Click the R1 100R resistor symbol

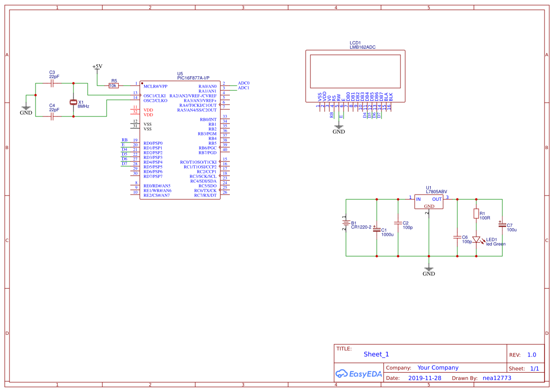point(476,214)
